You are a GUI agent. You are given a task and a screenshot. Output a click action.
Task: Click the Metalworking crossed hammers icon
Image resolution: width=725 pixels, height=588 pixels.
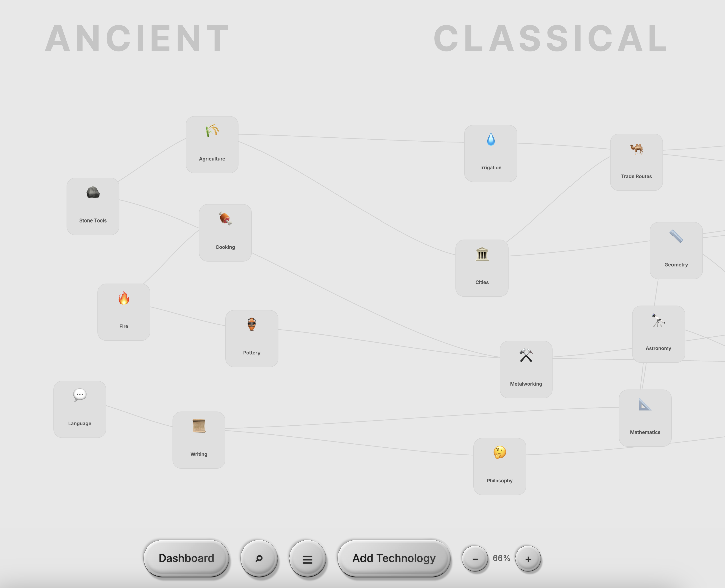pyautogui.click(x=526, y=356)
